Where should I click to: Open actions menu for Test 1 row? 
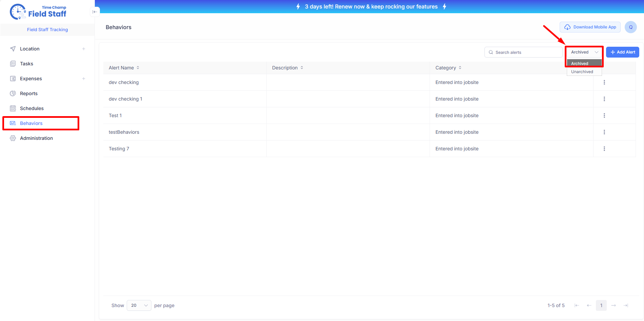point(604,115)
